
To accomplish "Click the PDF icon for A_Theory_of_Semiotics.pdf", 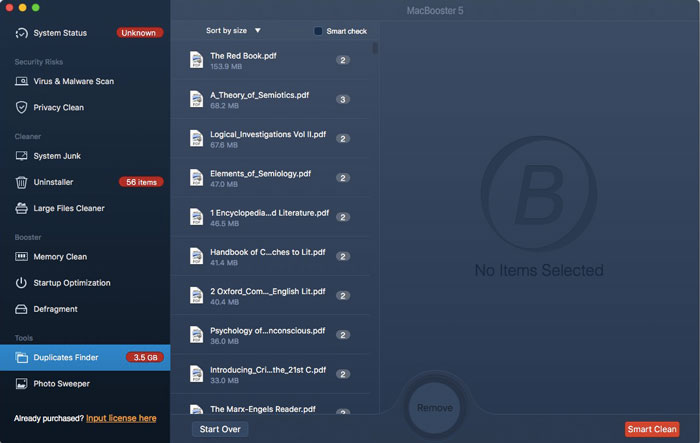I will (196, 99).
